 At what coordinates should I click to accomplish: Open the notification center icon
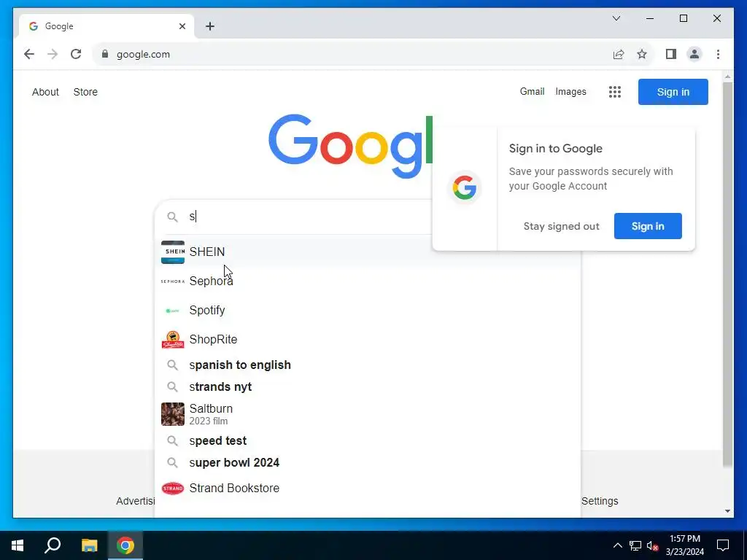723,545
